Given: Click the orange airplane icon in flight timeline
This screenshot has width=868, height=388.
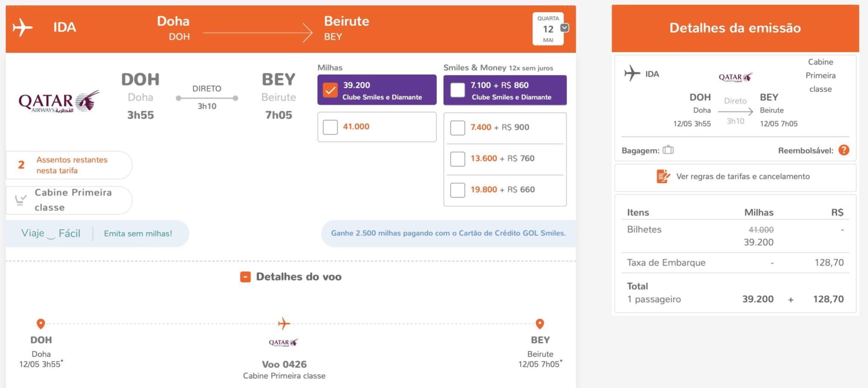Looking at the screenshot, I should pyautogui.click(x=284, y=323).
